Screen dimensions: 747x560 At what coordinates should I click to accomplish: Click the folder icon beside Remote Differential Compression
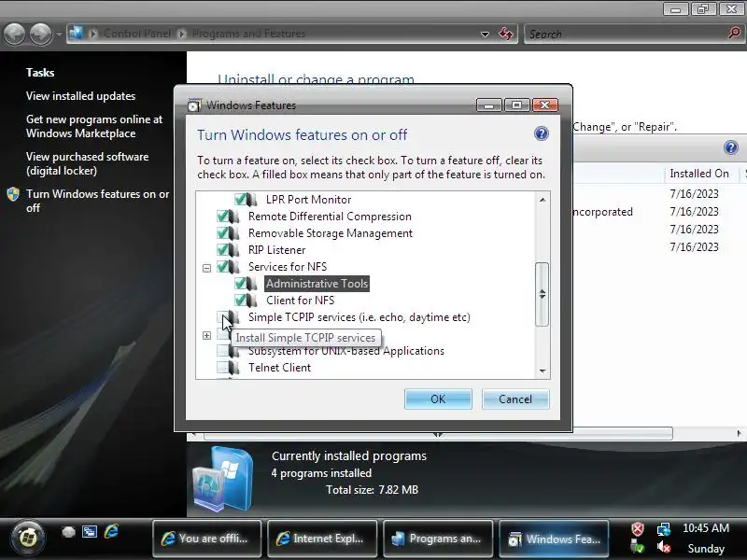[234, 217]
